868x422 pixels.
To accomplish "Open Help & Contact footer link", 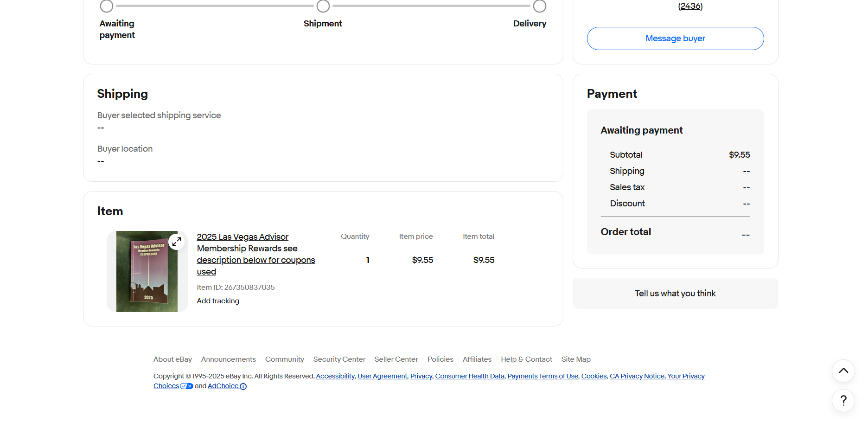I will pyautogui.click(x=526, y=359).
